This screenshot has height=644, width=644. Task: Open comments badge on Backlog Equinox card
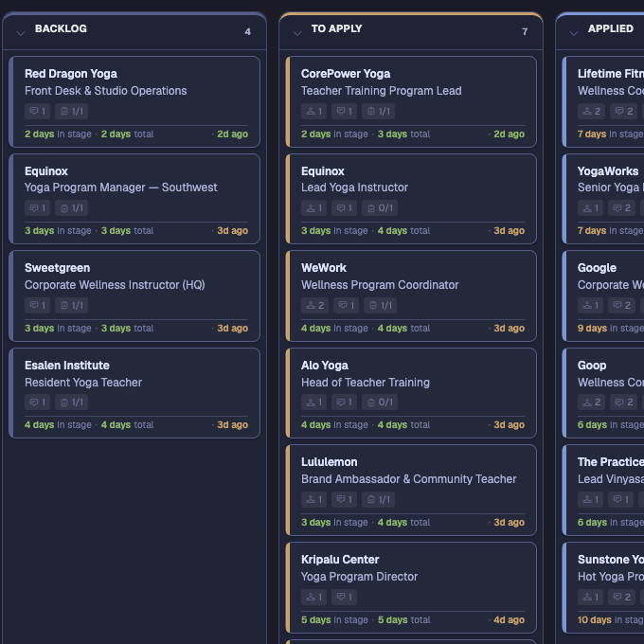[37, 207]
